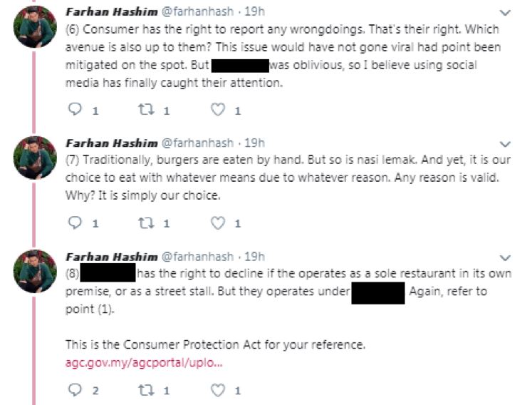Reply to tweet (7) about burgers
The height and width of the screenshot is (405, 532).
(74, 223)
